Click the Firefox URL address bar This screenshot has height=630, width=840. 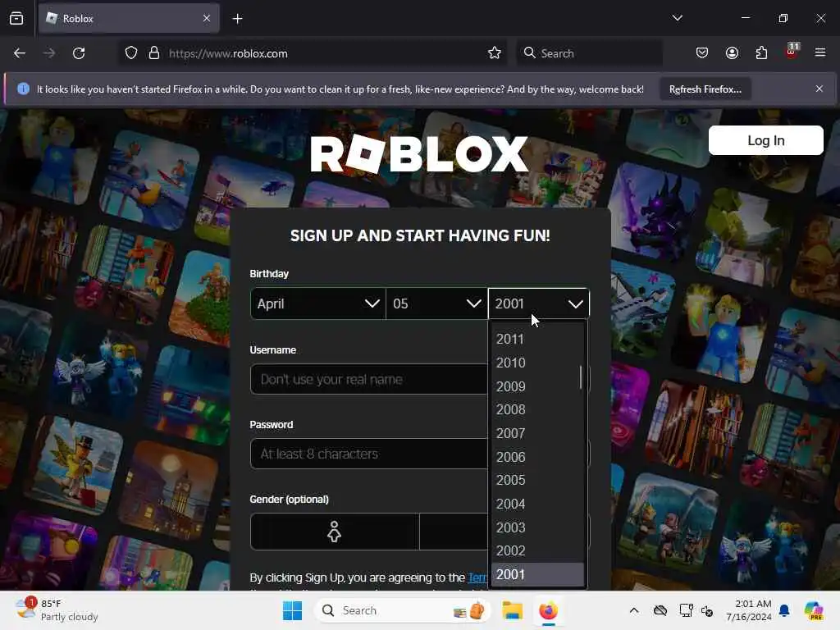coord(311,53)
